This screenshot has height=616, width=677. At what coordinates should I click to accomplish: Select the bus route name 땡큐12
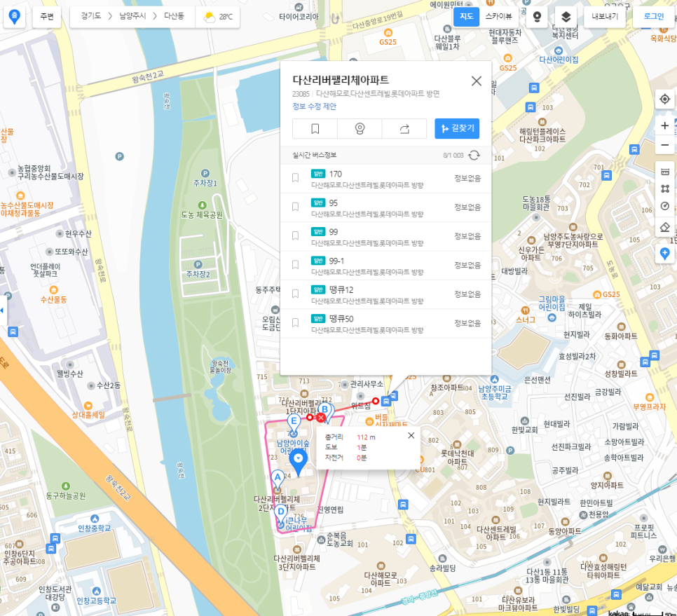click(341, 289)
